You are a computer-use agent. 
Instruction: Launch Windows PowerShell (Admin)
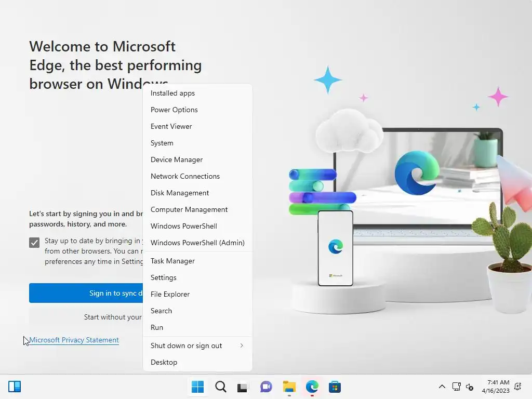197,243
